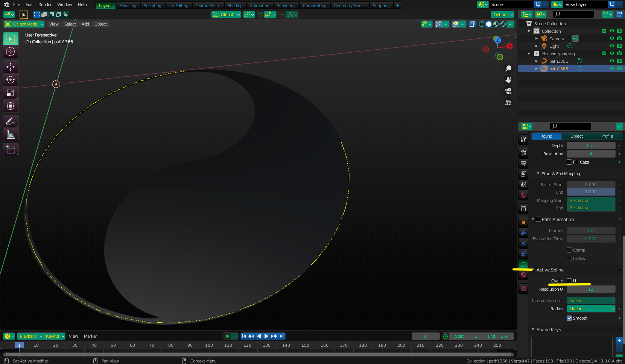The height and width of the screenshot is (364, 625).
Task: Select the Add Cube tool
Action: click(x=11, y=150)
